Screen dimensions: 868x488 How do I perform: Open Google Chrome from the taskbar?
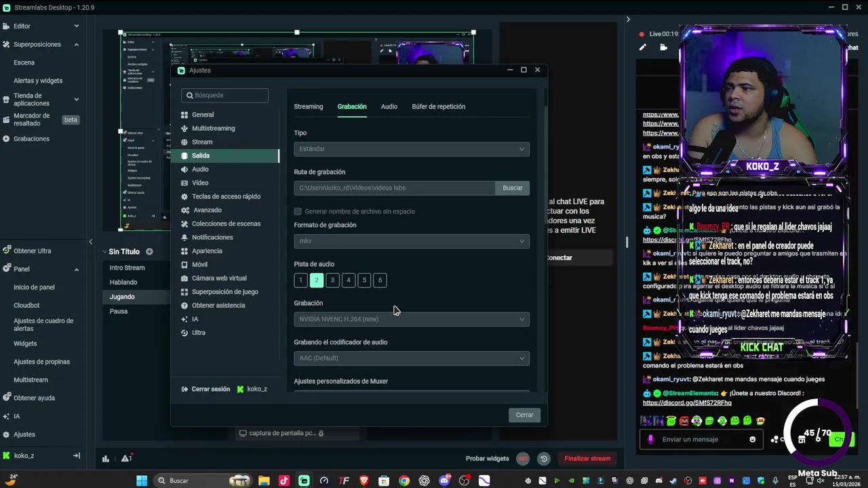[404, 481]
